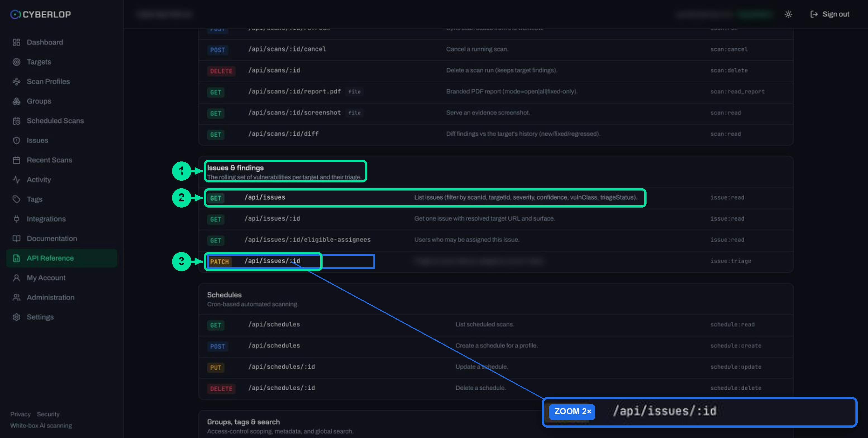
Task: Click the Cyberlop logo icon
Action: (15, 14)
